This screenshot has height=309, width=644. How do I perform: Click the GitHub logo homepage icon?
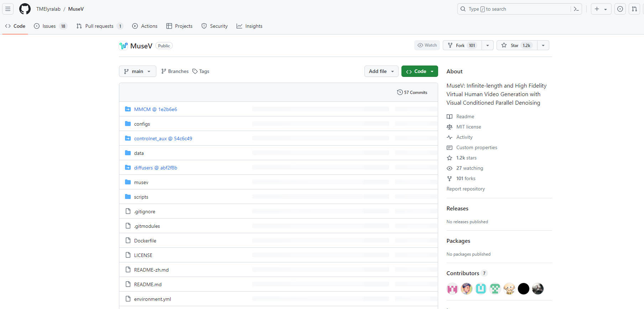pos(25,9)
